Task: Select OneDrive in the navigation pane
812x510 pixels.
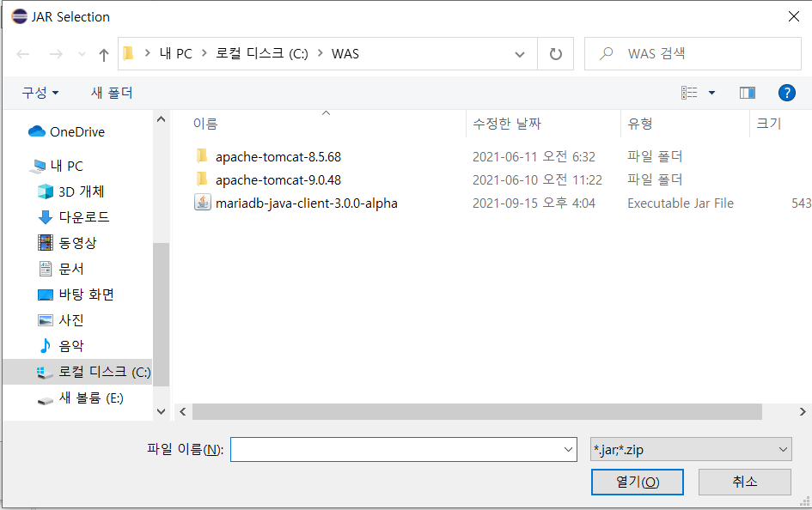Action: pyautogui.click(x=66, y=132)
